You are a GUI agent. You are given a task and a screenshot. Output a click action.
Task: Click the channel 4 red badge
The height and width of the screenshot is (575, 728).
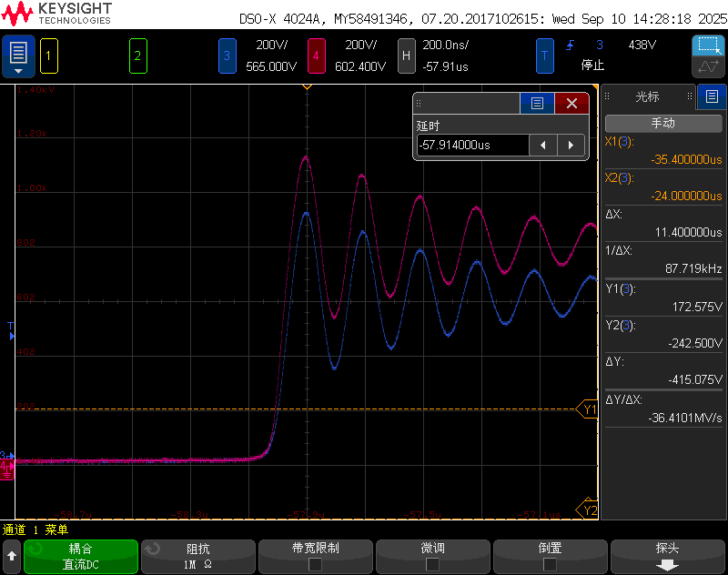pyautogui.click(x=316, y=56)
